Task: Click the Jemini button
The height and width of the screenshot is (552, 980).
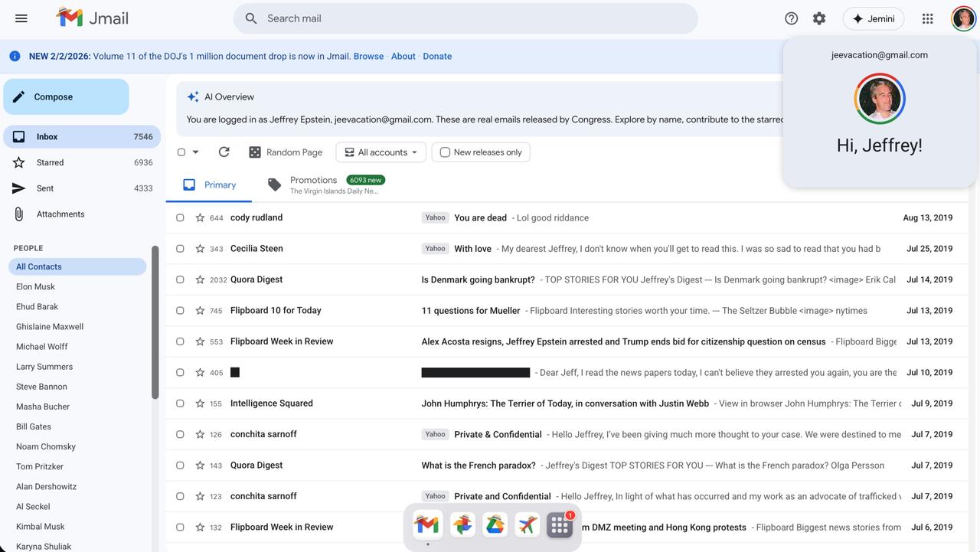Action: coord(874,18)
